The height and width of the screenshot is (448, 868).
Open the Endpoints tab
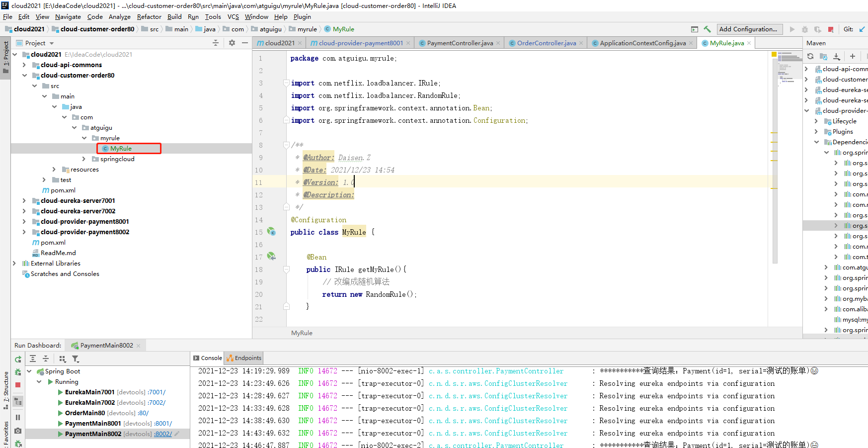pyautogui.click(x=244, y=358)
